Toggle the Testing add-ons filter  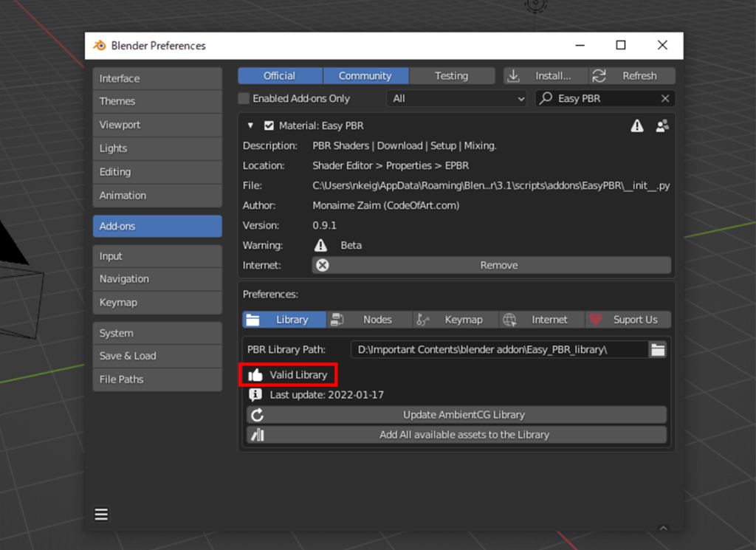tap(451, 75)
